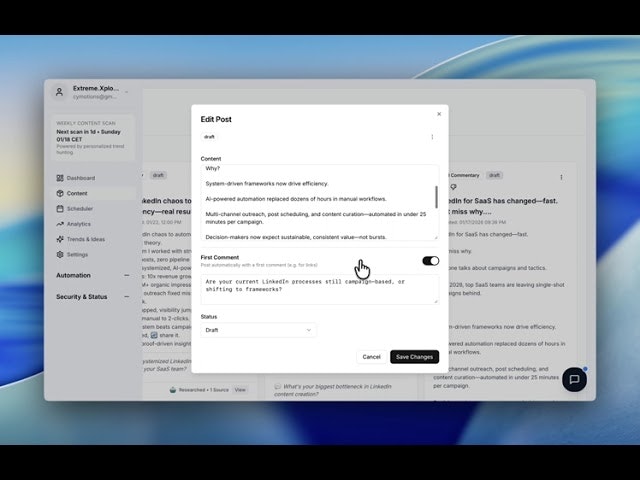Open the Status dropdown showing Draft

(x=258, y=330)
